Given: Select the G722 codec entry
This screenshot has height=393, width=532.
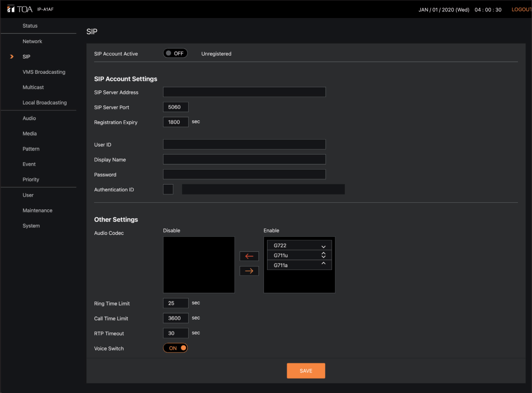Looking at the screenshot, I should [x=292, y=245].
